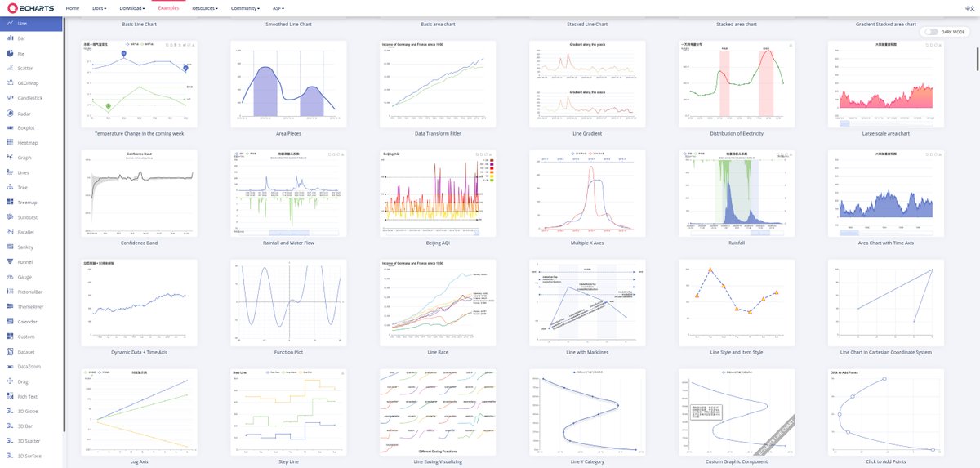Click the 'Line Gradient' caption text
Screen dimensions: 980x468
[x=587, y=133]
